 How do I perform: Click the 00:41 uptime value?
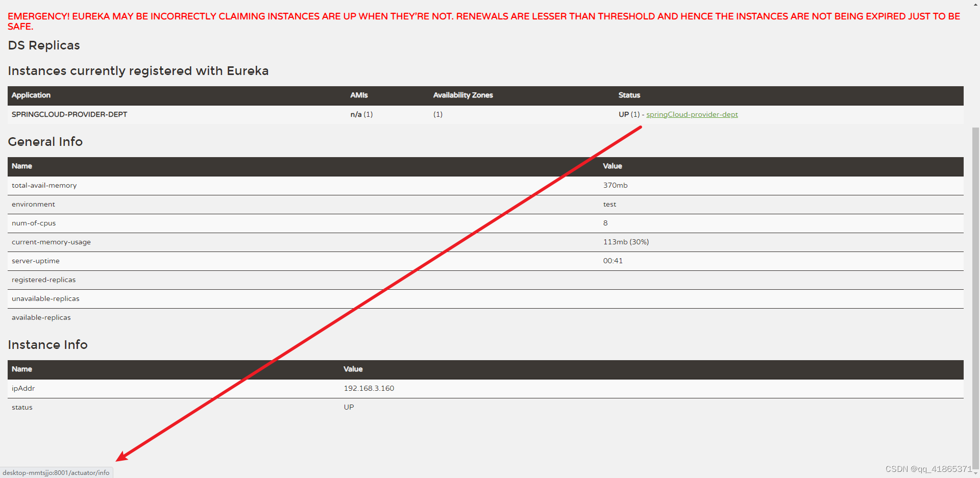612,261
